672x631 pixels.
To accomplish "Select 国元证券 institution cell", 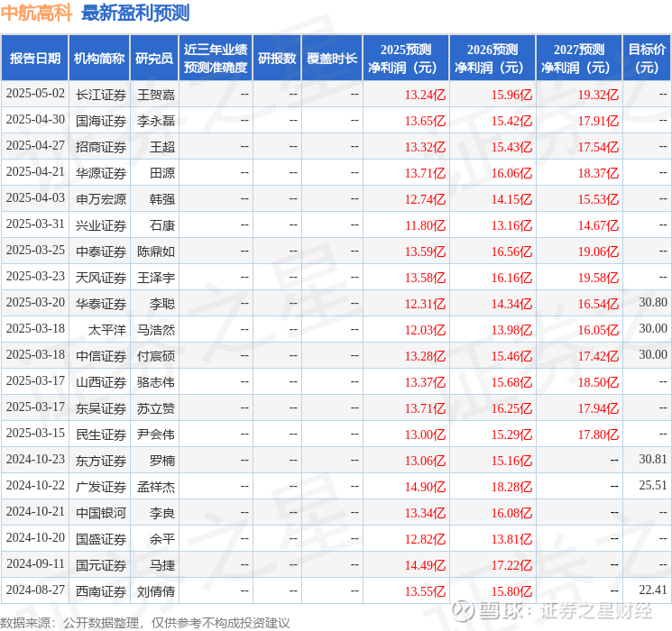I will tap(101, 565).
